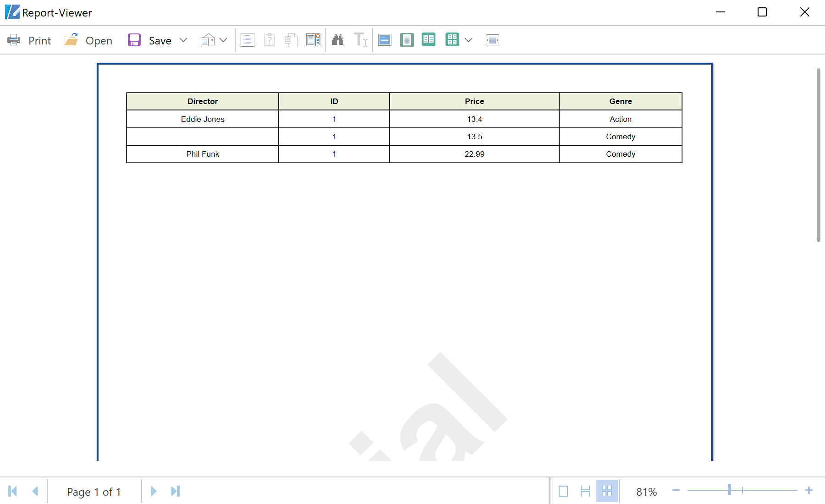Click the Price column header
The width and height of the screenshot is (825, 504).
click(x=474, y=101)
